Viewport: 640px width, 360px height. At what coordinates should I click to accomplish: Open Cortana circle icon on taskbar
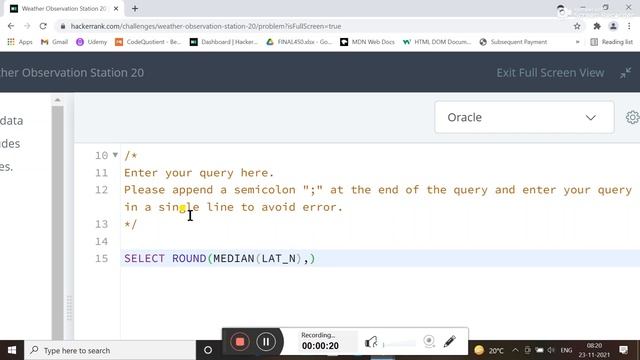click(208, 350)
